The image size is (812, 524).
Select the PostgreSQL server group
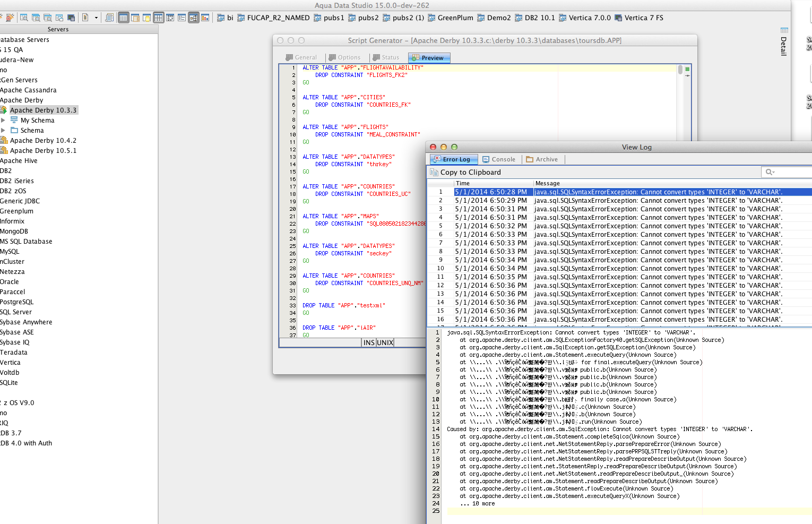click(x=16, y=302)
